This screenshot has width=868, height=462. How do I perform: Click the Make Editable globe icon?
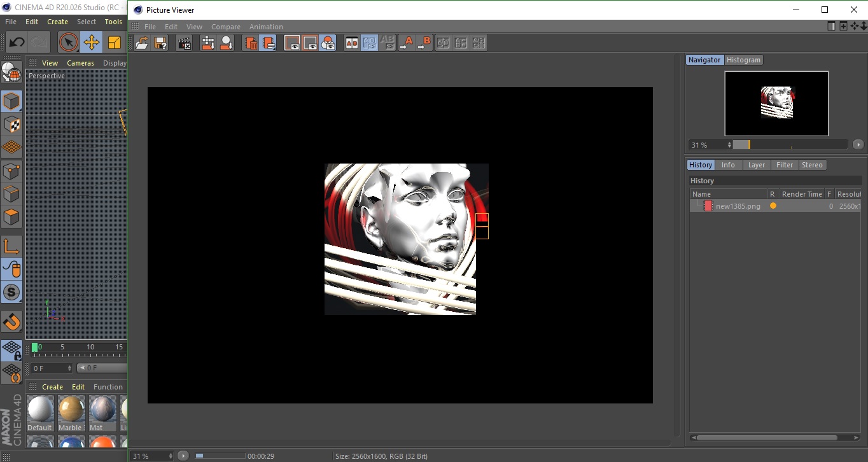11,72
